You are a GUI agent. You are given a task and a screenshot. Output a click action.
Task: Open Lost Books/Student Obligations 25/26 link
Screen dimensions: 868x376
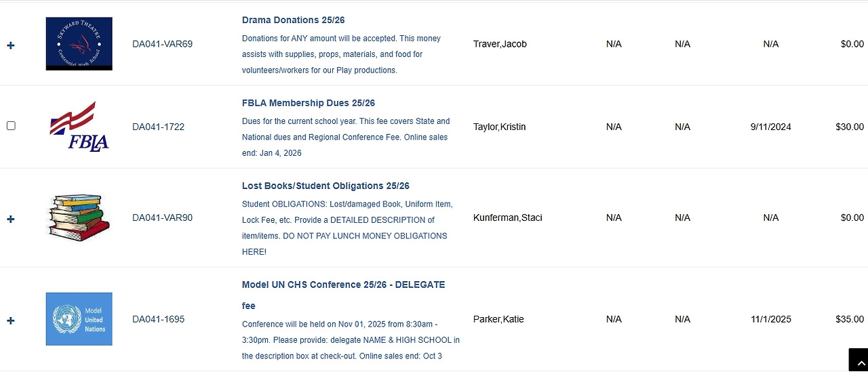point(325,186)
